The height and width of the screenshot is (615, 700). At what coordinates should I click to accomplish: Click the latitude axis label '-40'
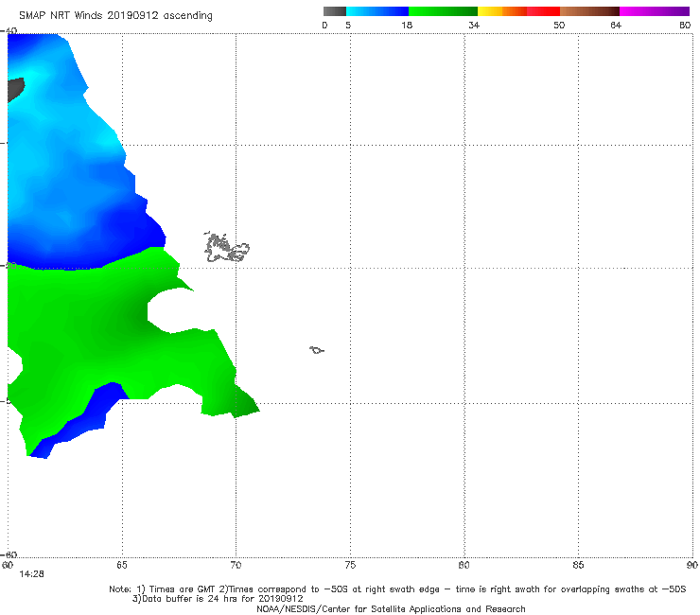coord(9,31)
